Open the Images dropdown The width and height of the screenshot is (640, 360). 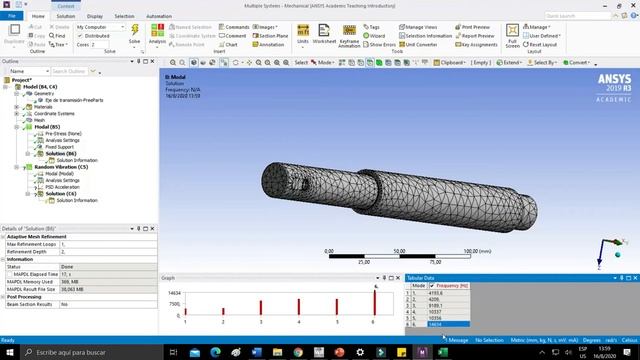tap(265, 27)
